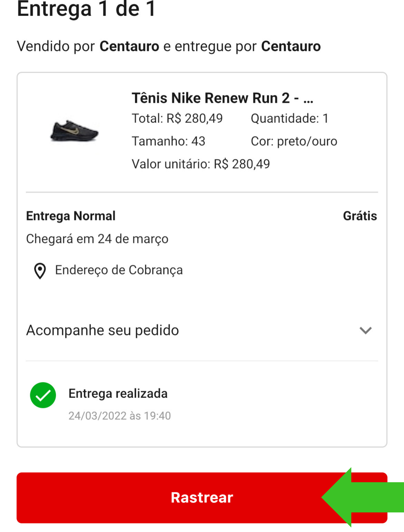The height and width of the screenshot is (532, 404).
Task: Click the Entrega Normal heading
Action: [x=71, y=216]
